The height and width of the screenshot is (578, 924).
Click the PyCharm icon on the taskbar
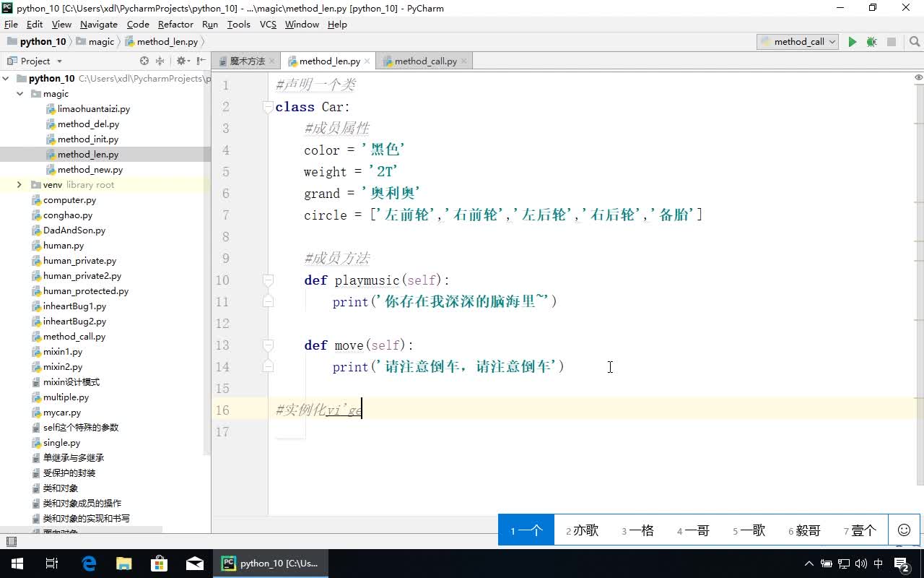pos(228,563)
